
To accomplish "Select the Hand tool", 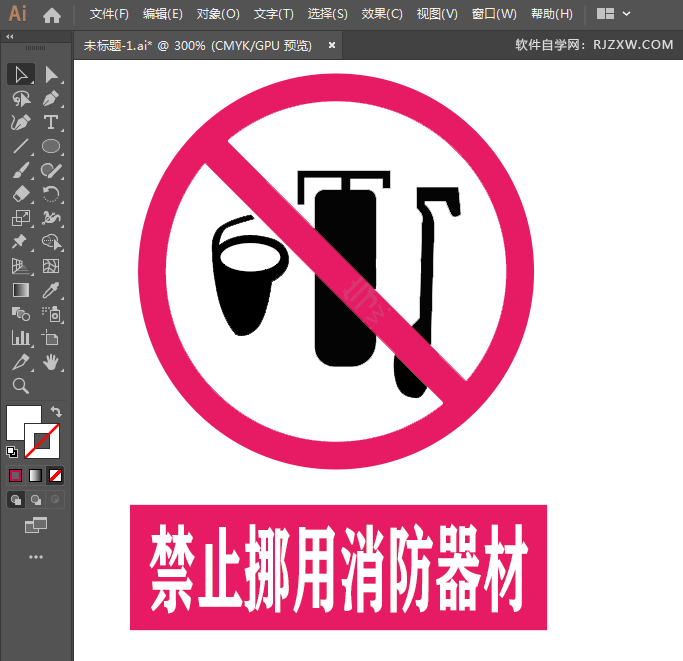I will 51,362.
